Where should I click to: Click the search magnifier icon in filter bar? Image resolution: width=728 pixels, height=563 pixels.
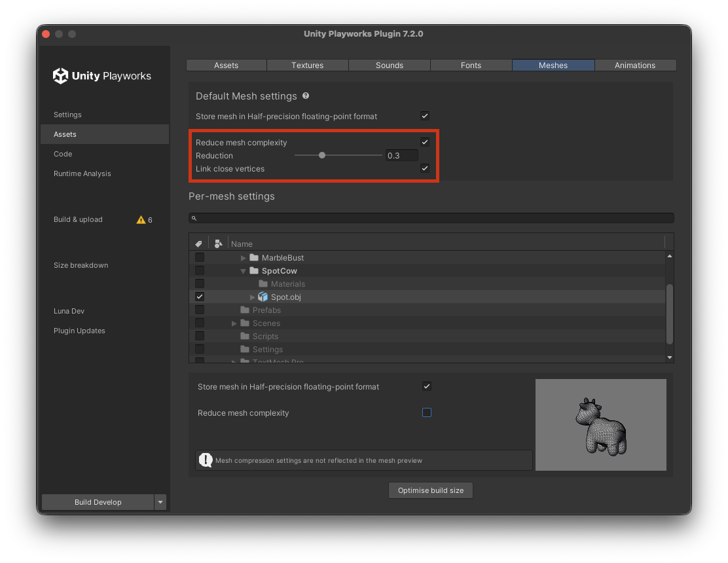(194, 218)
